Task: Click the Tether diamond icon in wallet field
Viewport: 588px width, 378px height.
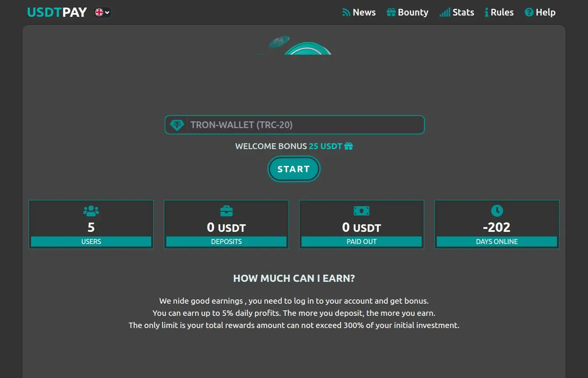Action: [177, 125]
